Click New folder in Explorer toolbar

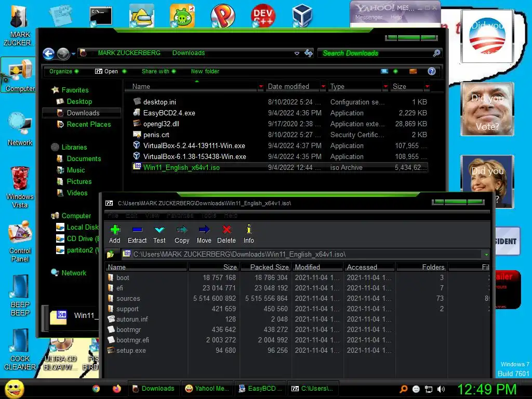tap(205, 71)
